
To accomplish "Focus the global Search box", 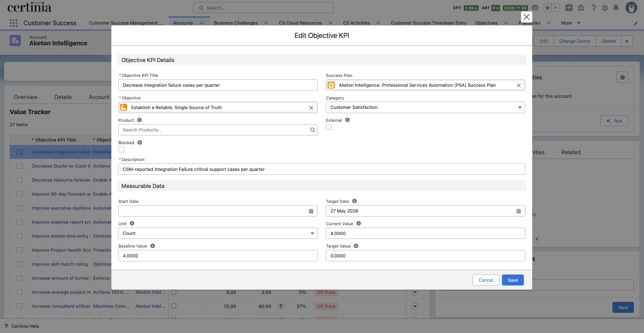I will (x=263, y=8).
